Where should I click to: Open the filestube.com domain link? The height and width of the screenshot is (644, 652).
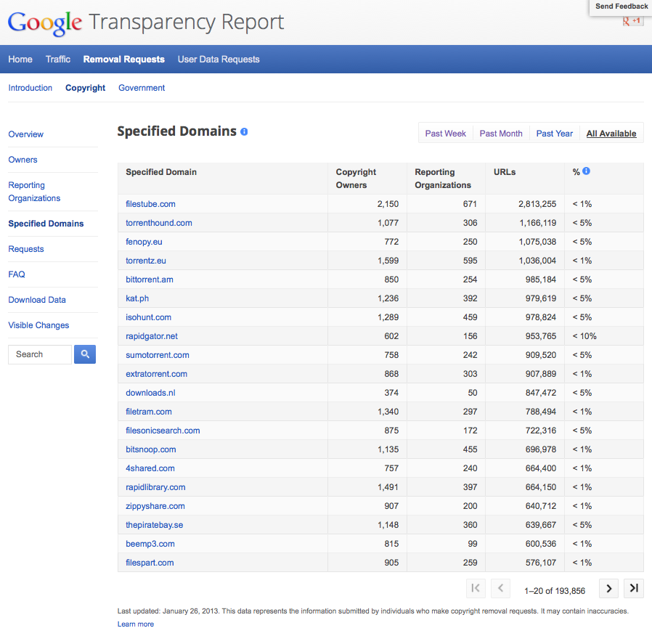click(x=150, y=204)
